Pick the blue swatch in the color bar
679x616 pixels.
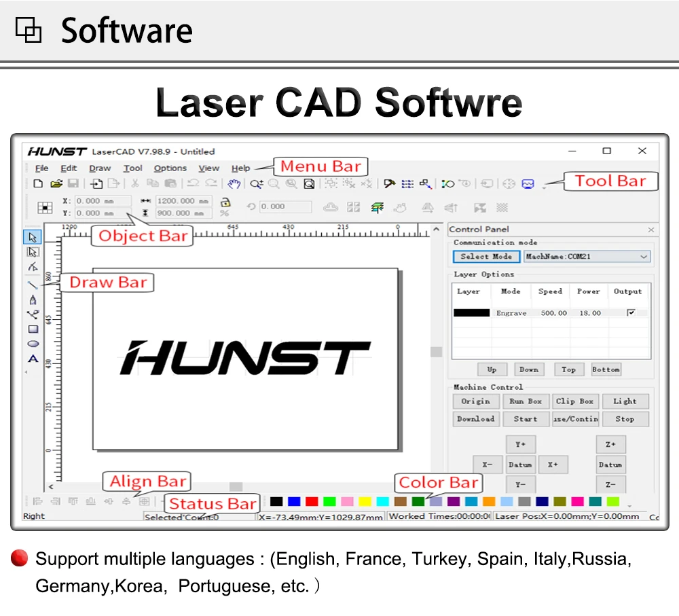click(x=294, y=502)
